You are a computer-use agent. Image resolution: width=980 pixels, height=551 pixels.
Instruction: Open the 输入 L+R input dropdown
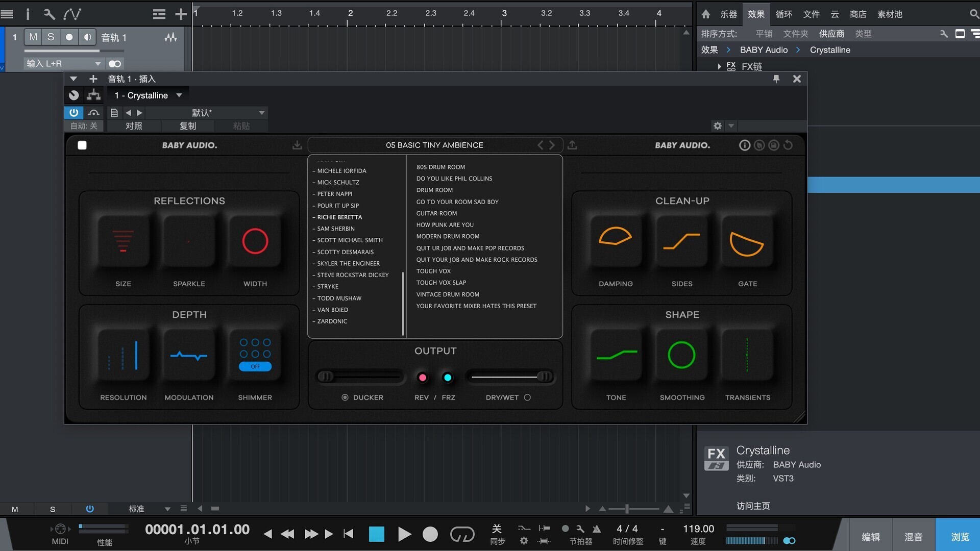[x=64, y=63]
